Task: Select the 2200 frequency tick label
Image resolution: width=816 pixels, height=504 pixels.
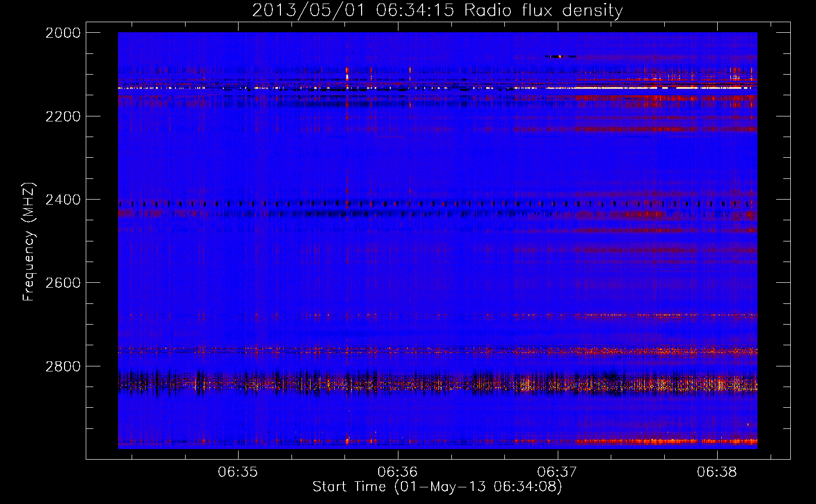Action: click(x=63, y=116)
